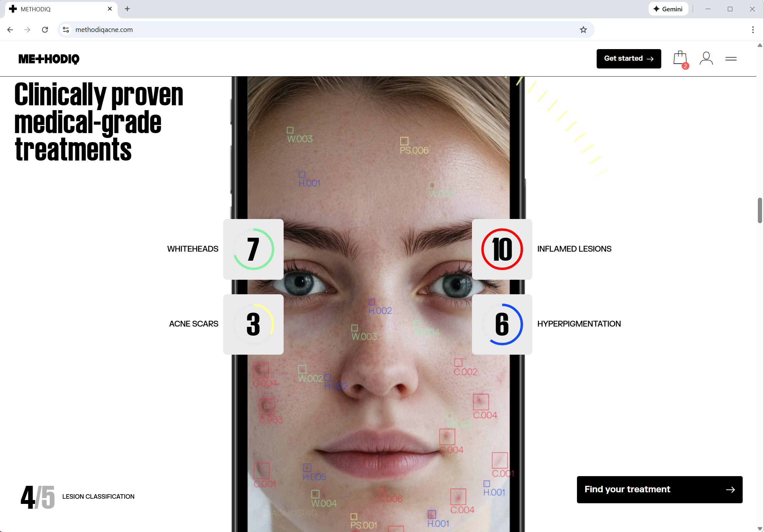Click the Find your treatment button
The image size is (764, 532).
pyautogui.click(x=659, y=489)
